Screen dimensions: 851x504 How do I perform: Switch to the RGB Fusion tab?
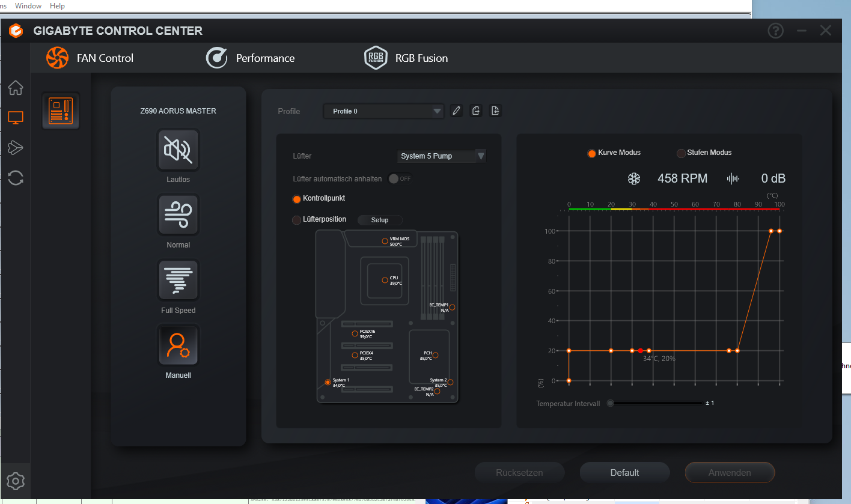(x=406, y=58)
